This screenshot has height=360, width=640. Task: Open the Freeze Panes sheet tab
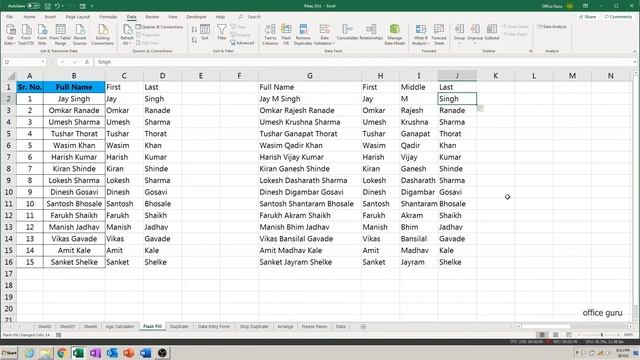click(x=314, y=327)
